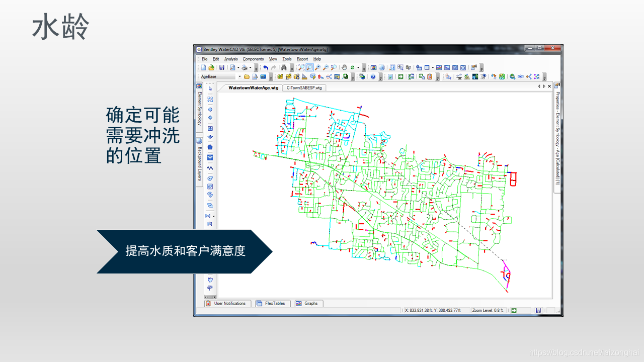Image resolution: width=644 pixels, height=362 pixels.
Task: Open the Analysis menu
Action: tap(231, 59)
